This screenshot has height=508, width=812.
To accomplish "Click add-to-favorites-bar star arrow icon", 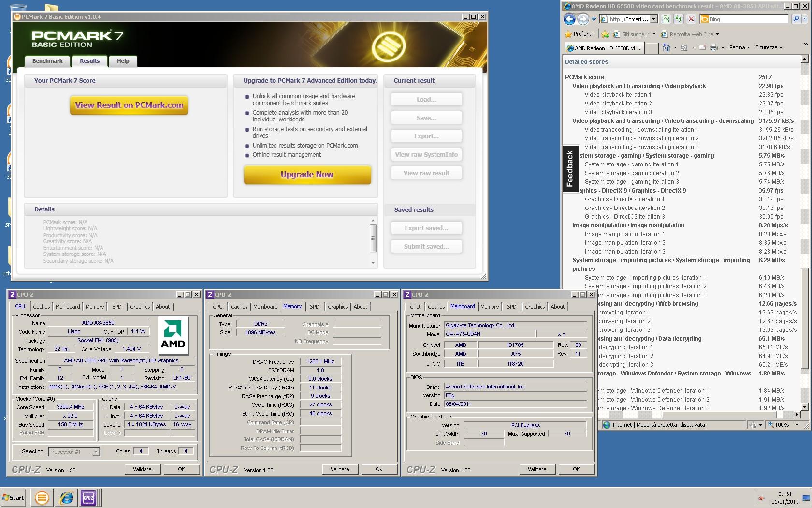I will click(605, 34).
